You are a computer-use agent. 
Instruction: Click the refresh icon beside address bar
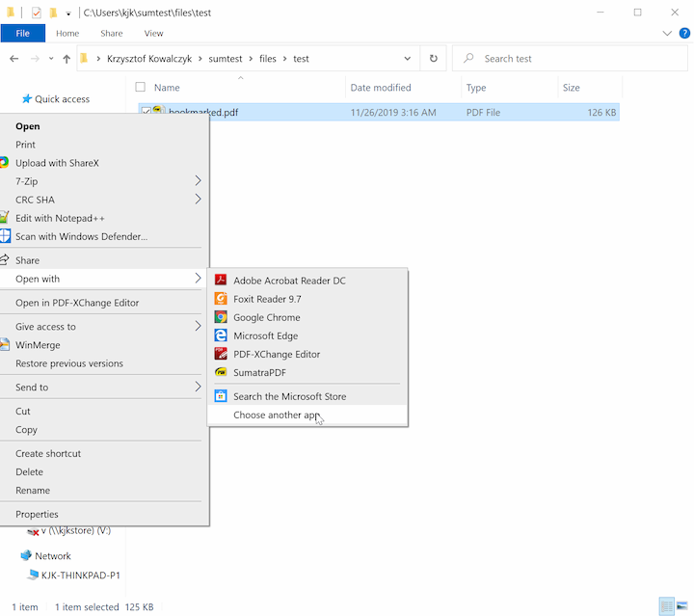(435, 59)
